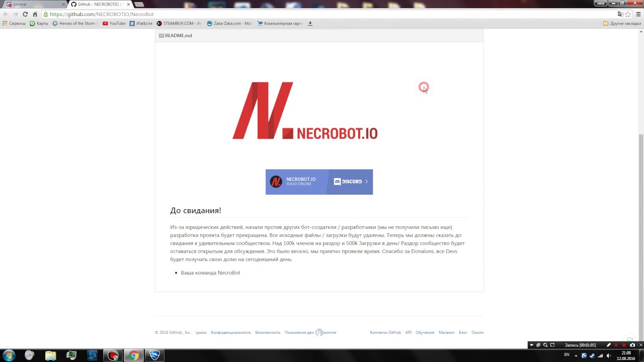This screenshot has width=644, height=362.
Task: Switch to the screen recorder taskbar app
Action: point(113,355)
